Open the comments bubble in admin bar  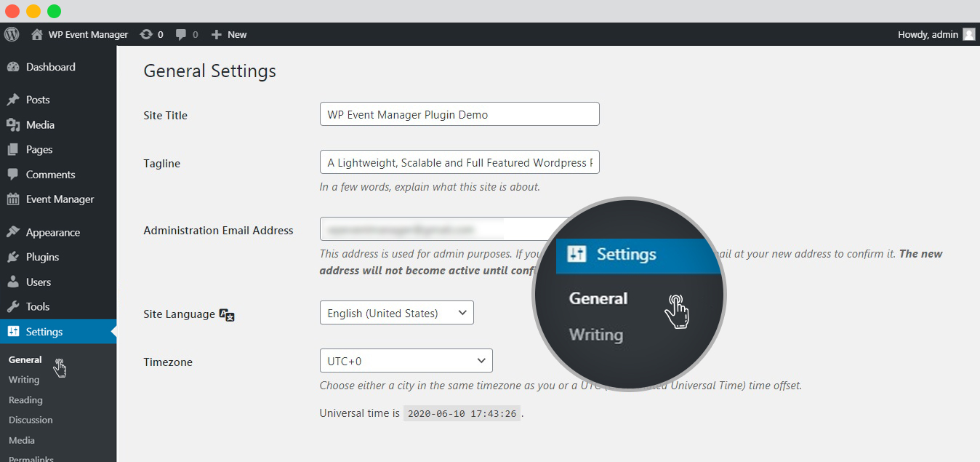[x=182, y=34]
